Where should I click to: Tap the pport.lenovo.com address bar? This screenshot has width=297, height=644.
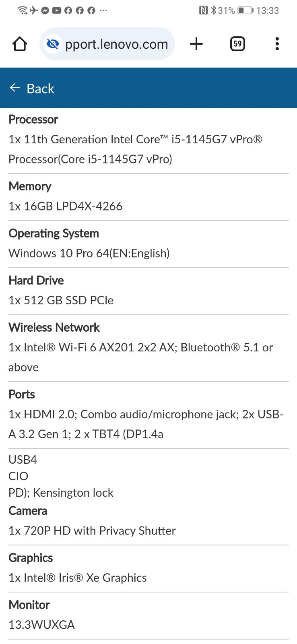pos(107,44)
